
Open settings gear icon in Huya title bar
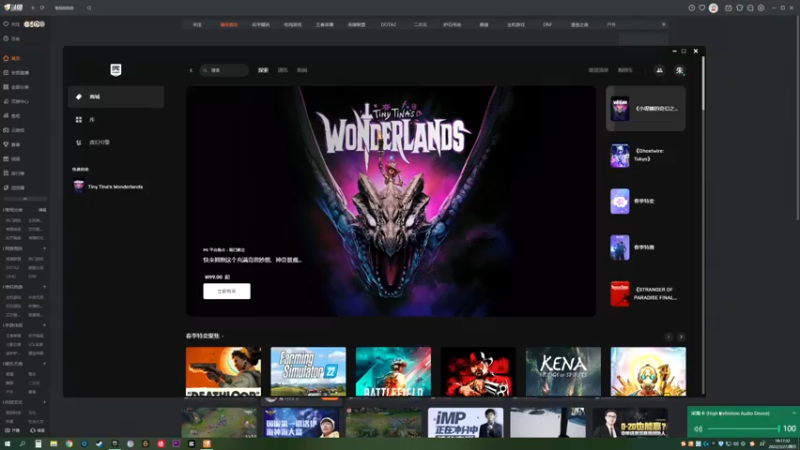(x=761, y=8)
